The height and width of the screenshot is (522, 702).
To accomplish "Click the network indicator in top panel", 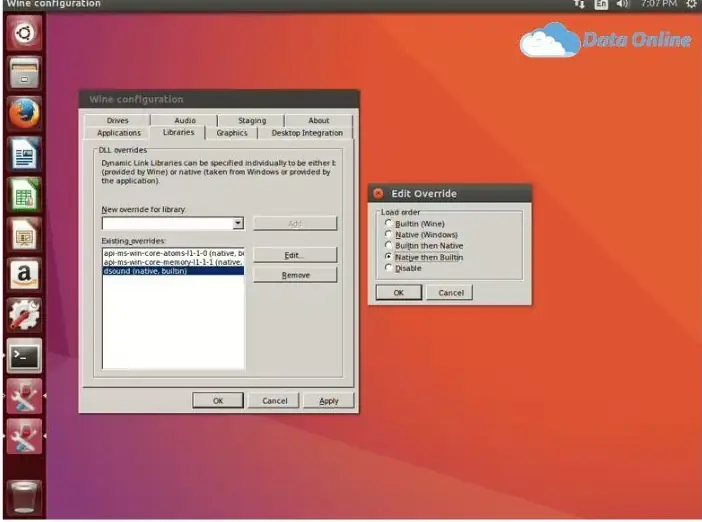I will 579,4.
